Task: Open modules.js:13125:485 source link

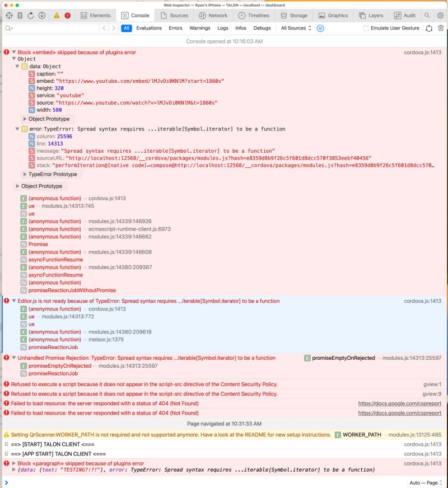Action: coord(415,435)
